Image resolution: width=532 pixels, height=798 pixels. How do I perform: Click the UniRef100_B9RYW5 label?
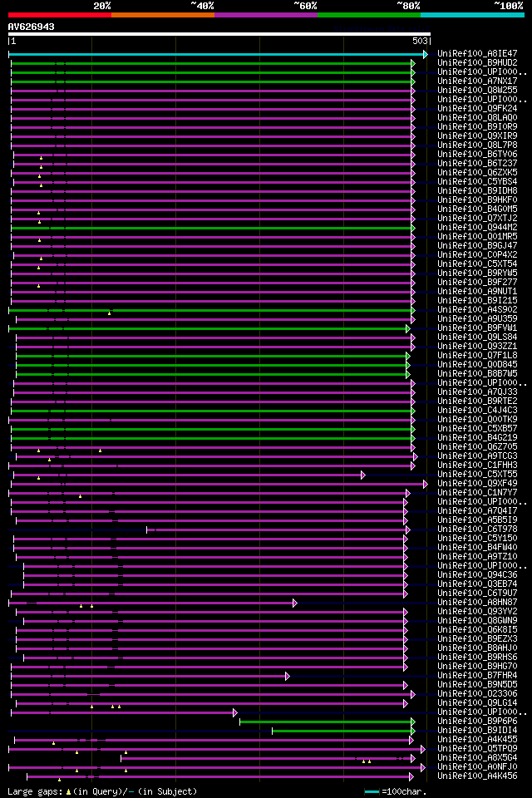pos(477,273)
